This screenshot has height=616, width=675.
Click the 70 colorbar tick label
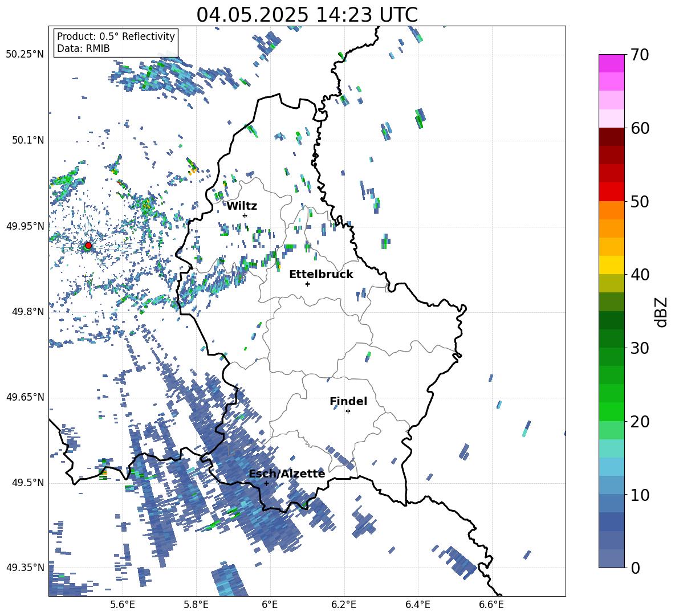(640, 55)
